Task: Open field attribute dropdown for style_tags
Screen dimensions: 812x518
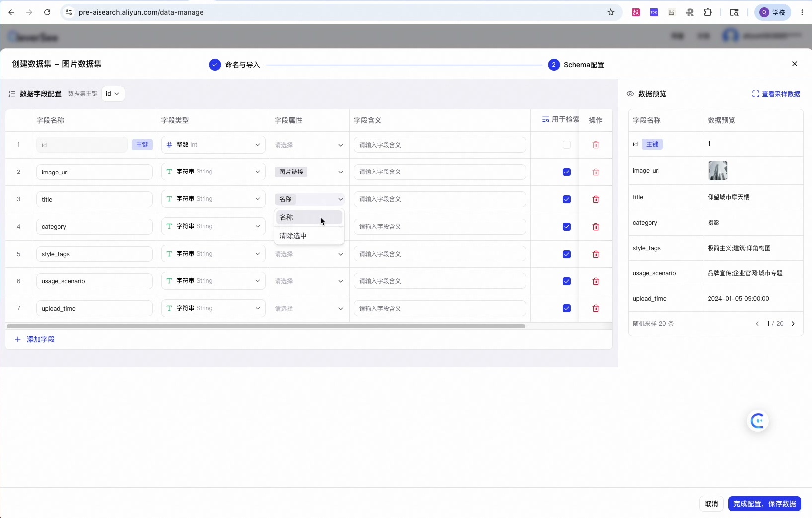Action: (309, 254)
